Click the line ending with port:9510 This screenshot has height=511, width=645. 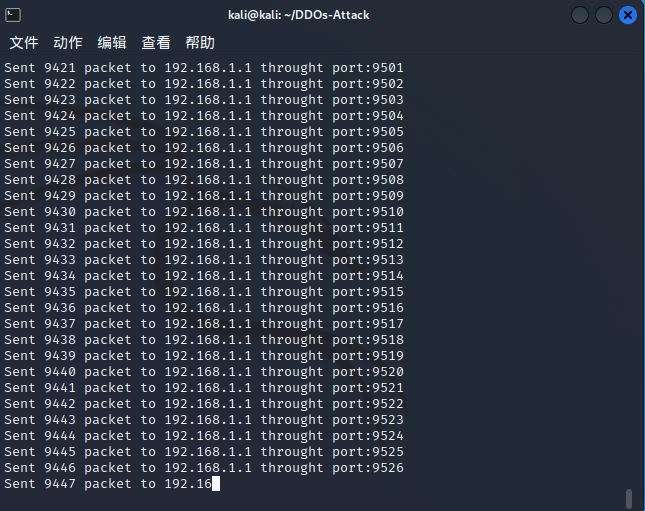[204, 212]
